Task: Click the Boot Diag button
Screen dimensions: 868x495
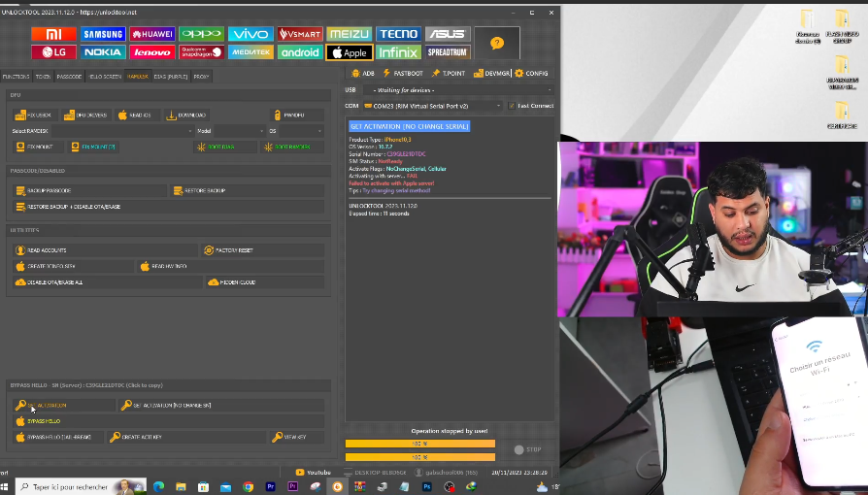Action: tap(225, 147)
